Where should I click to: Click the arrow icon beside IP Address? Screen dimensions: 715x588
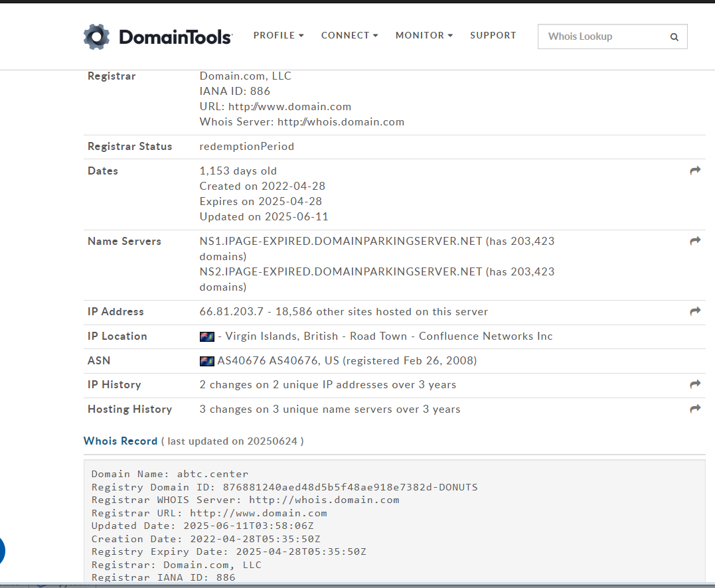(695, 311)
